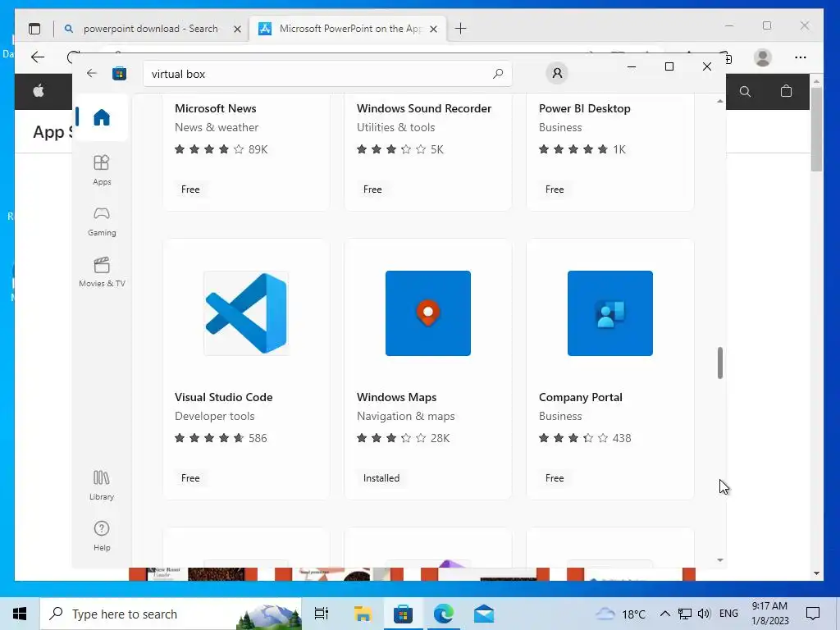This screenshot has width=840, height=630.
Task: Click Windows Maps title text
Action: click(x=396, y=397)
